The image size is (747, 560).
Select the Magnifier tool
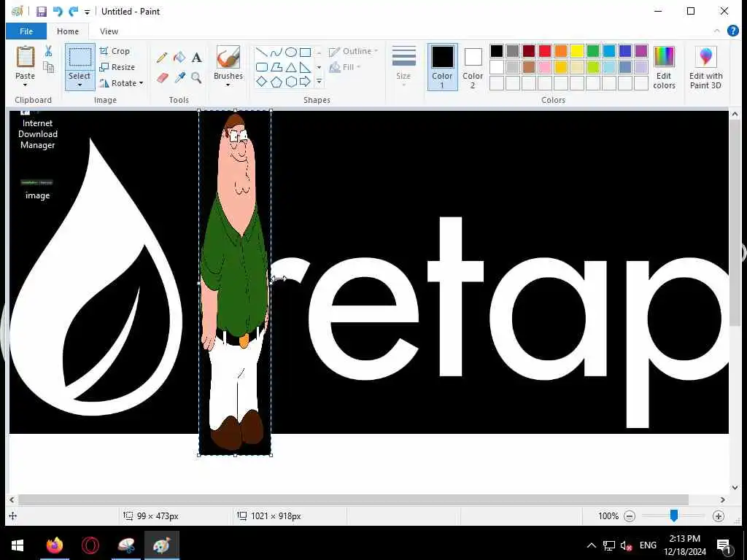(x=196, y=77)
